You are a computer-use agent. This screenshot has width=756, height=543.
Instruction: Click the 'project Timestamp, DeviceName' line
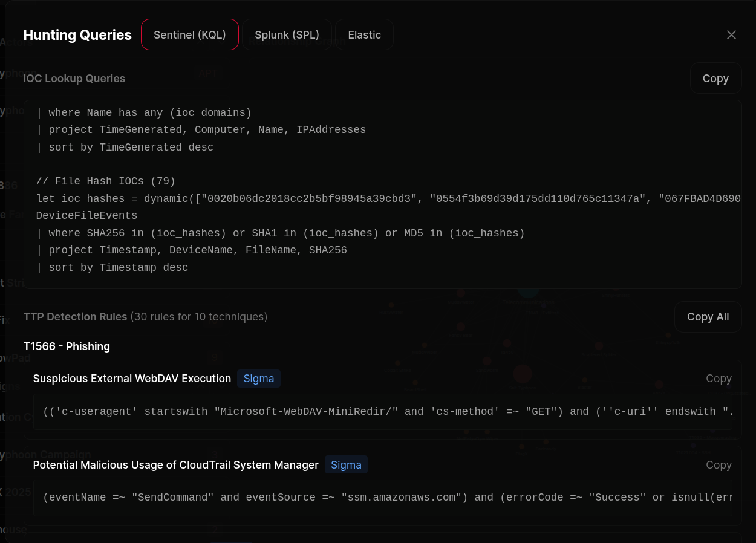tap(192, 250)
